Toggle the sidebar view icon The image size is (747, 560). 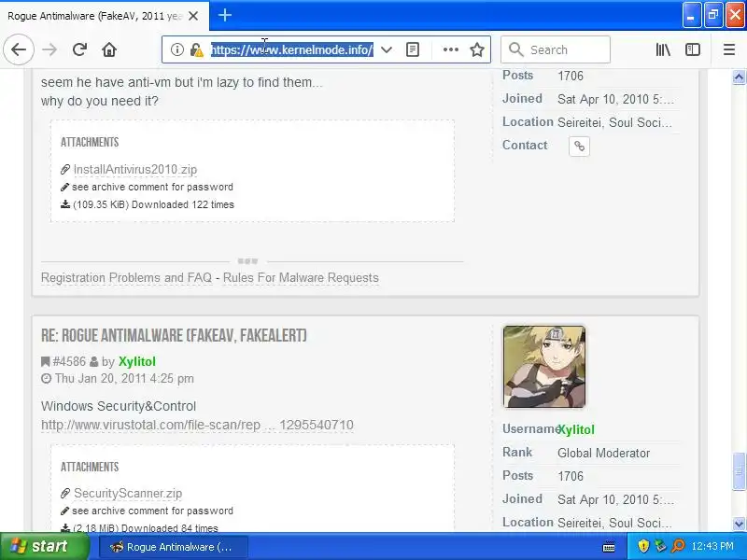(692, 49)
